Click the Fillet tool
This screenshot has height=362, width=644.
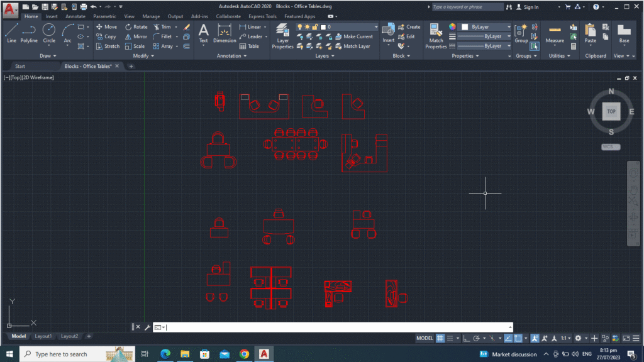pos(163,36)
